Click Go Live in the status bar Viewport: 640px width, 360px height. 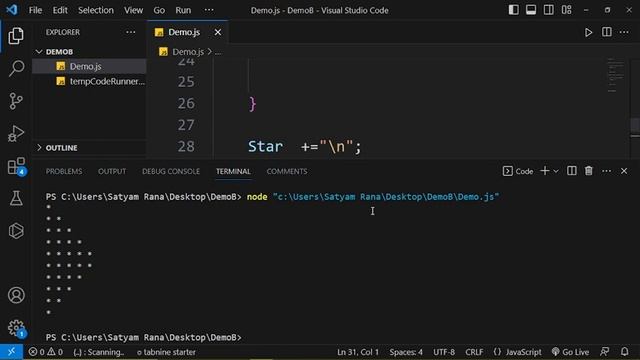pos(570,352)
